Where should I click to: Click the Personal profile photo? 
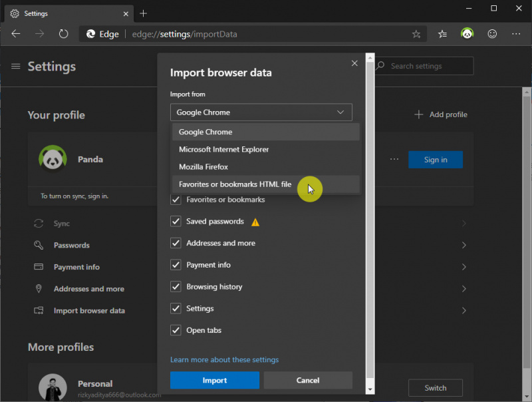click(x=53, y=387)
